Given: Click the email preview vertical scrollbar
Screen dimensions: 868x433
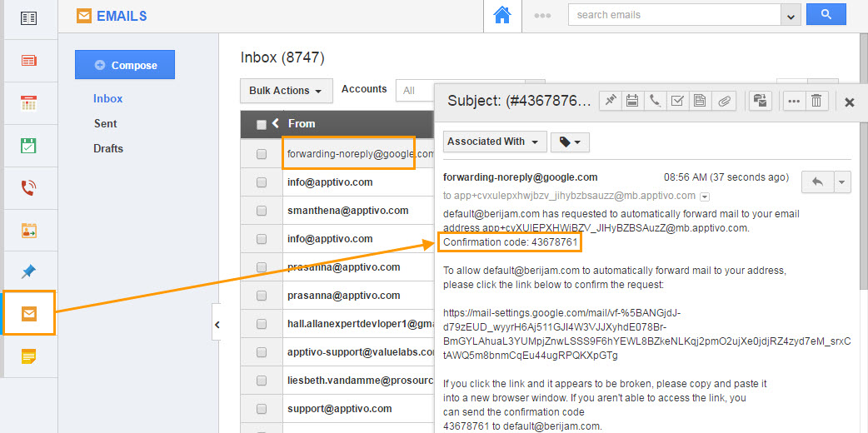Looking at the screenshot, I should [864, 206].
